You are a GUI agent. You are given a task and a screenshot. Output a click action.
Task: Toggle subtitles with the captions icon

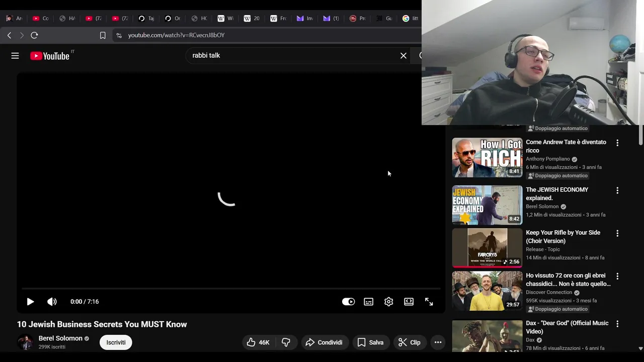click(369, 302)
